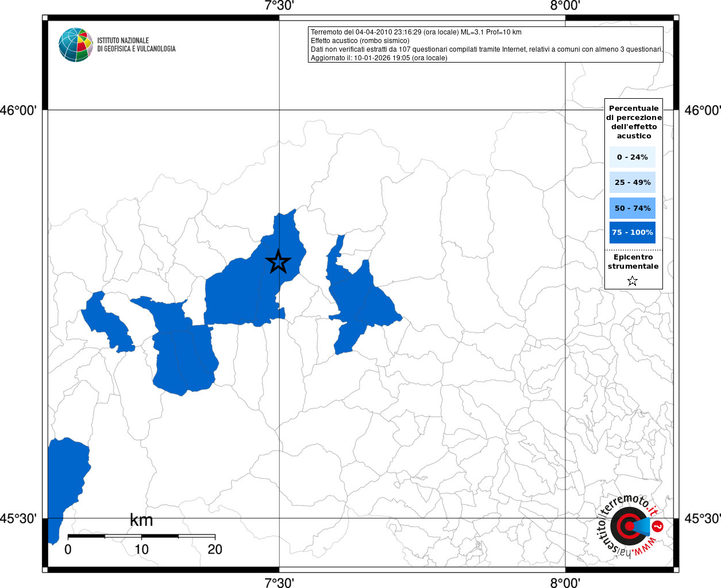Click the INGV globe logo
The width and height of the screenshot is (721, 588).
[x=75, y=45]
